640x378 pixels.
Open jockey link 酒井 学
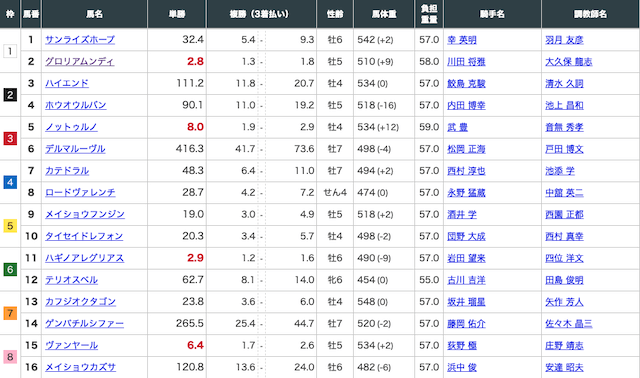(x=462, y=214)
